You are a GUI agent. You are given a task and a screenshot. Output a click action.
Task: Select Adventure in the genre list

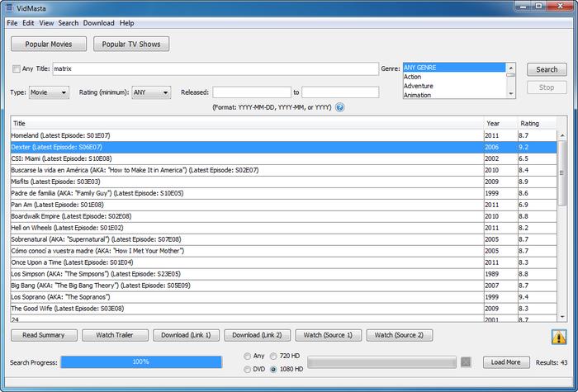coord(454,86)
